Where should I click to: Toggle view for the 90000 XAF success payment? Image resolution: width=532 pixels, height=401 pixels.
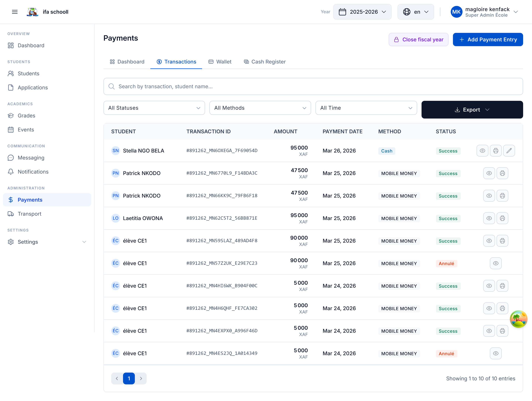pyautogui.click(x=489, y=241)
